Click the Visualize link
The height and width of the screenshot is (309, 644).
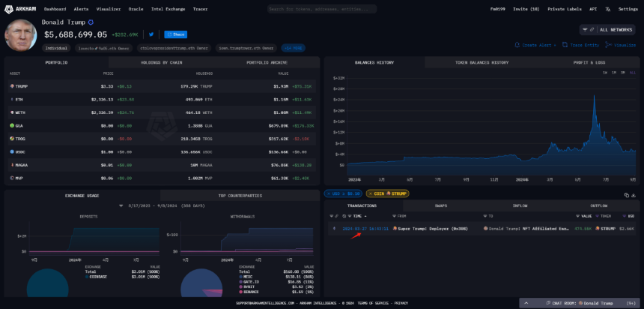pos(621,45)
